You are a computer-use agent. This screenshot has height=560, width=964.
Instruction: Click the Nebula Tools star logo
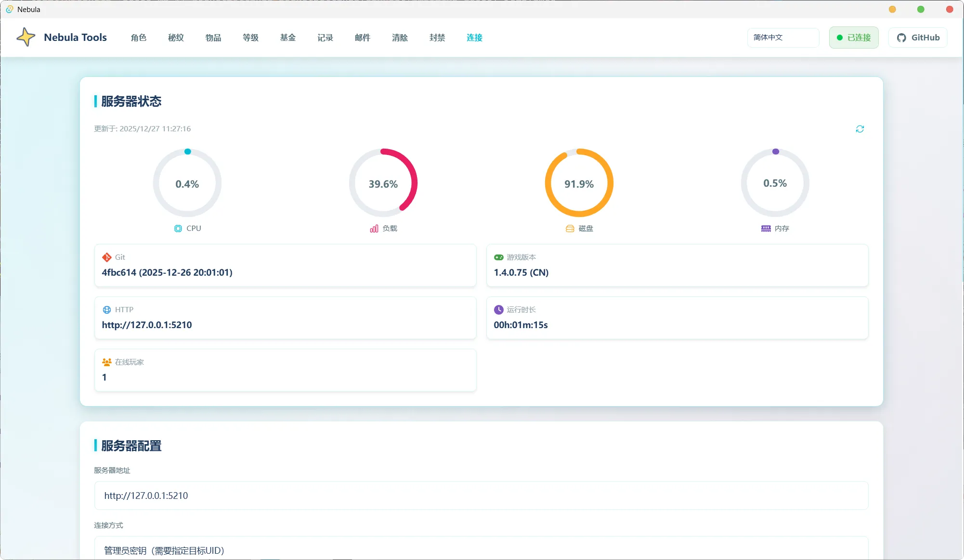pos(26,37)
